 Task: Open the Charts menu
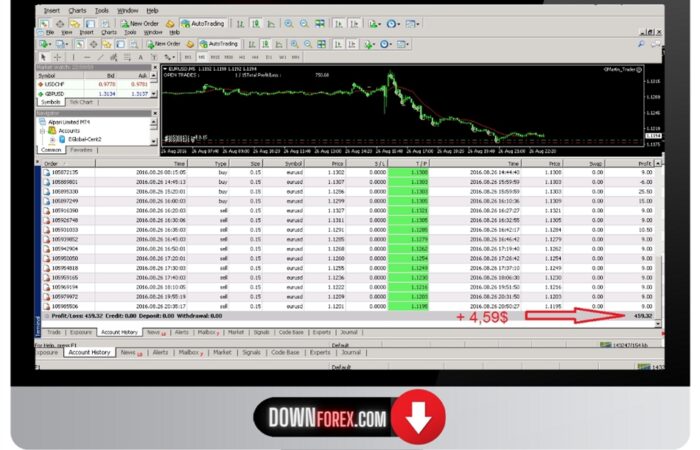(x=77, y=10)
